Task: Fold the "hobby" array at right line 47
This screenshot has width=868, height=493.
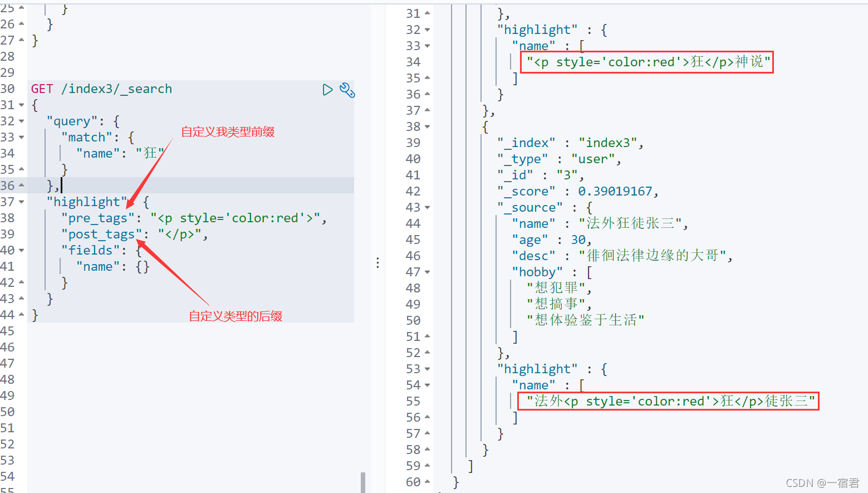Action: [x=427, y=272]
